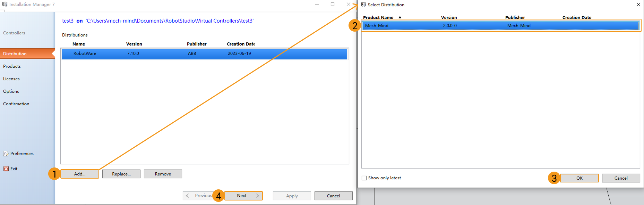Click the Add... button under Distributions
This screenshot has height=205, width=644.
[x=80, y=174]
